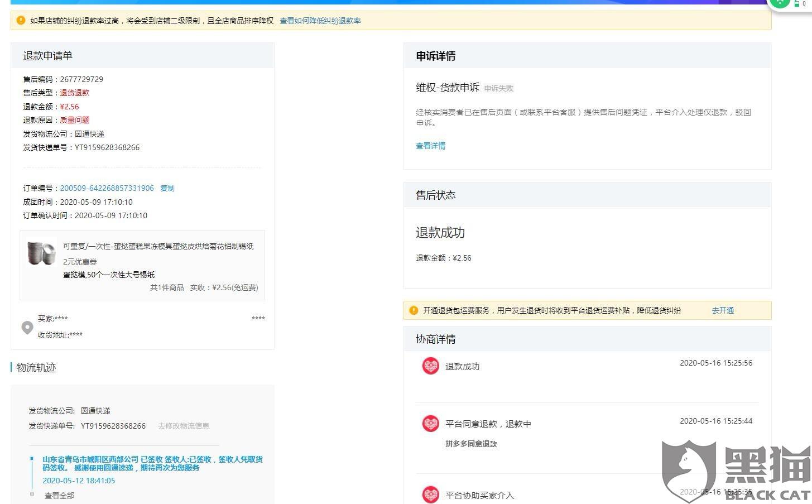
Task: Click the 圆通速递 signed delivery status text
Action: [x=152, y=463]
